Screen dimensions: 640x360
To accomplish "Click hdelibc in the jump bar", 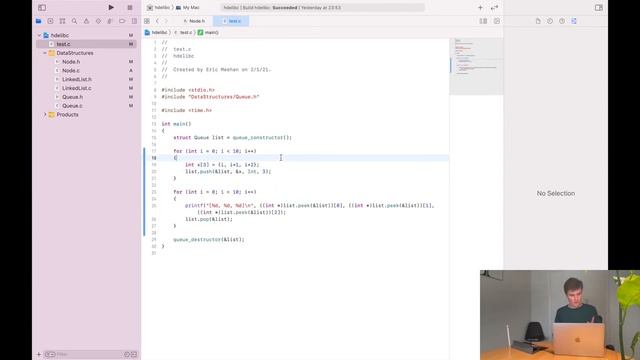I will [156, 32].
